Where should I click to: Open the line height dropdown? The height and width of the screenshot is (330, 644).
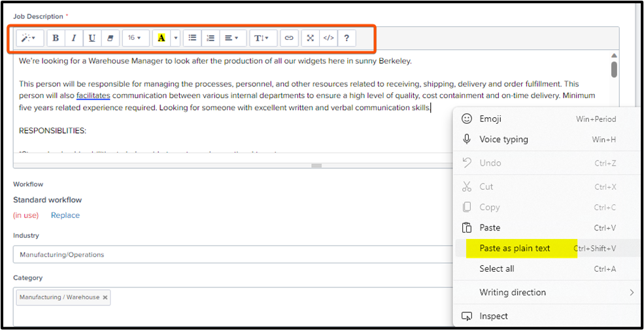tap(262, 38)
